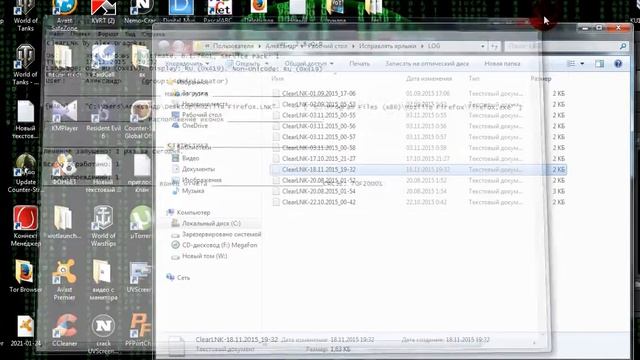Open the µTorrent desktop icon

(140, 222)
